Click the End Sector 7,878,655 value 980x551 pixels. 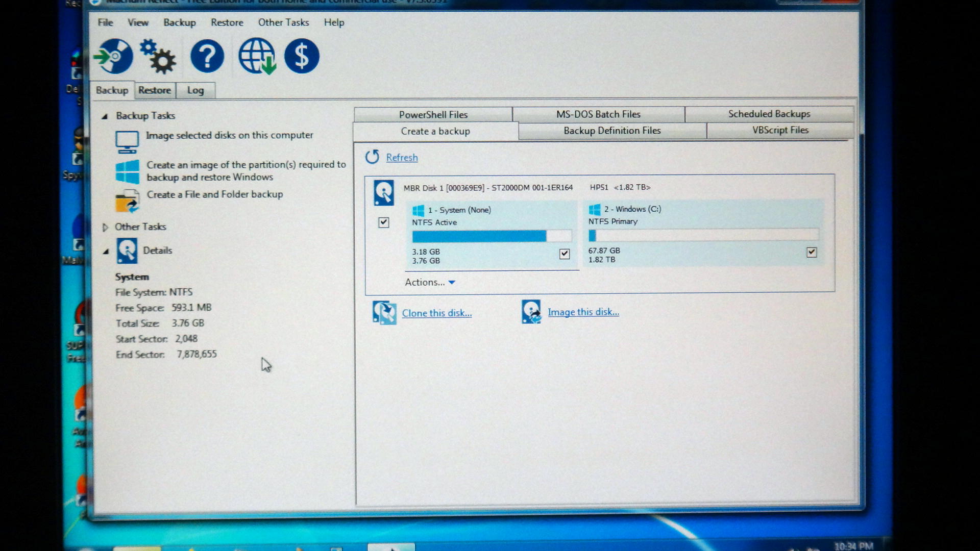click(x=197, y=354)
